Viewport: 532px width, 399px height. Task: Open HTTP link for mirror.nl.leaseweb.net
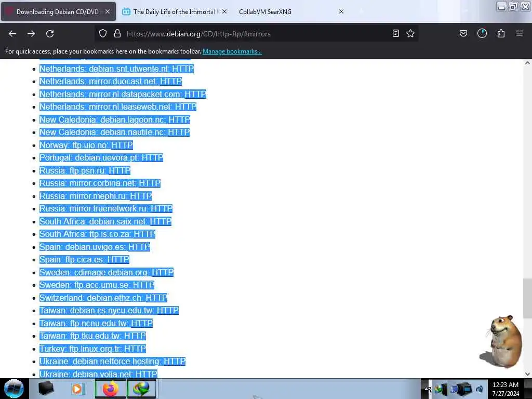[x=185, y=107]
